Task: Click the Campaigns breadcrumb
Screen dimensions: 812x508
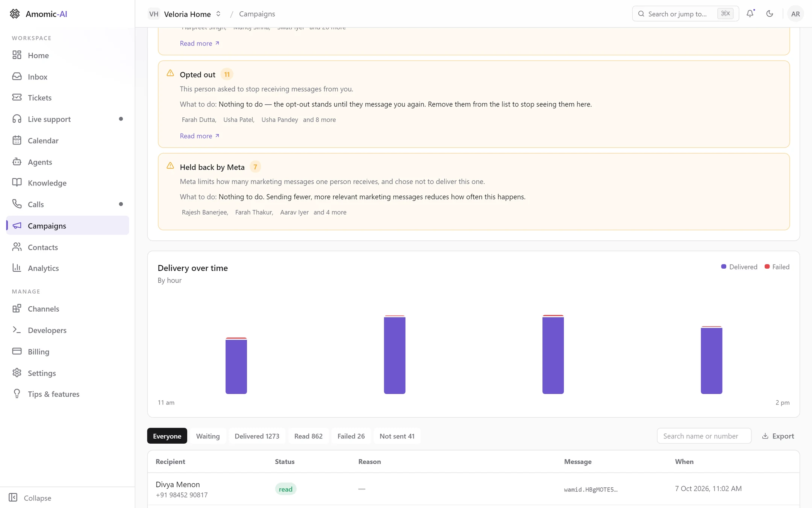Action: click(257, 14)
